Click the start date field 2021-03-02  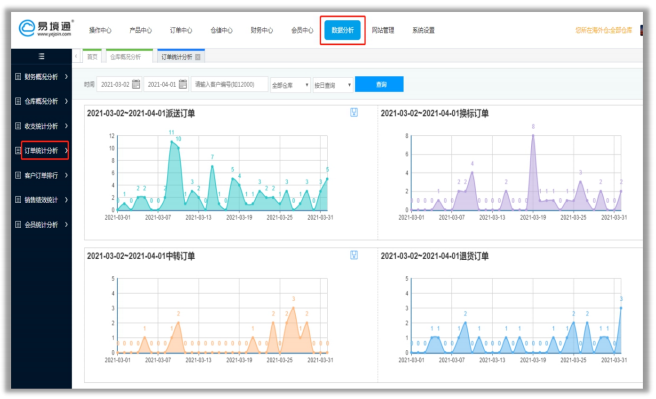[119, 84]
